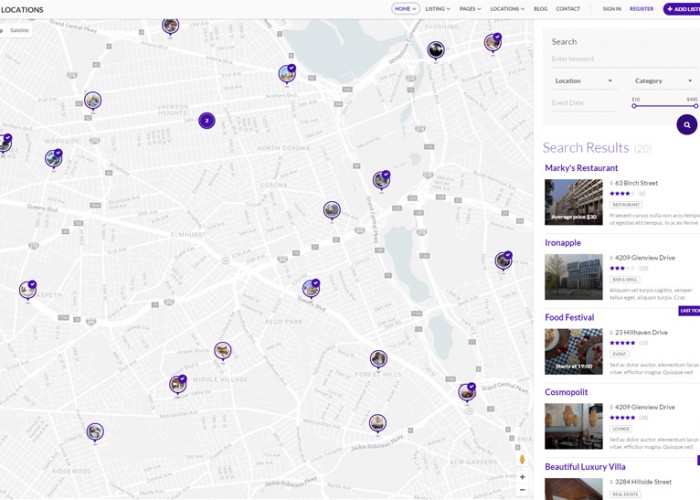
Task: Click Marky's Restaurant thumbnail image
Action: coord(574,202)
